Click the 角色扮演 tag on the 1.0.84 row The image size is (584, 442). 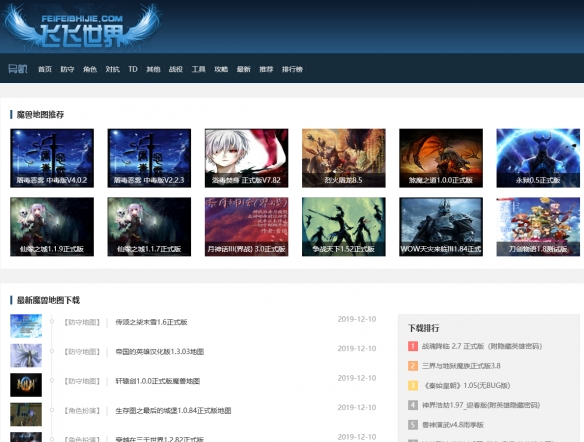(x=82, y=411)
